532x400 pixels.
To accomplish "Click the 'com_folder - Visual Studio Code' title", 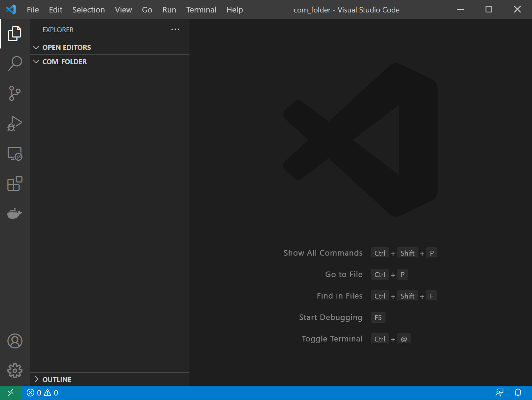I will (x=346, y=10).
